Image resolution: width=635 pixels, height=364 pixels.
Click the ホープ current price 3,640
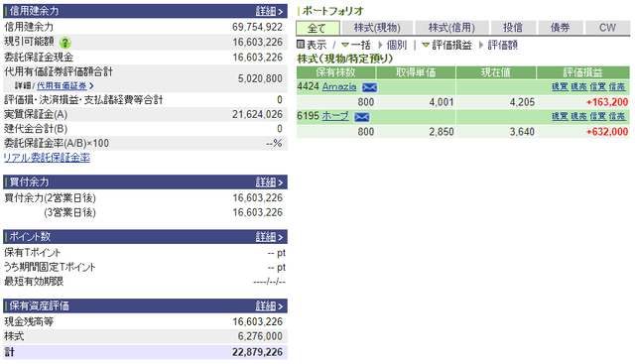coord(522,132)
